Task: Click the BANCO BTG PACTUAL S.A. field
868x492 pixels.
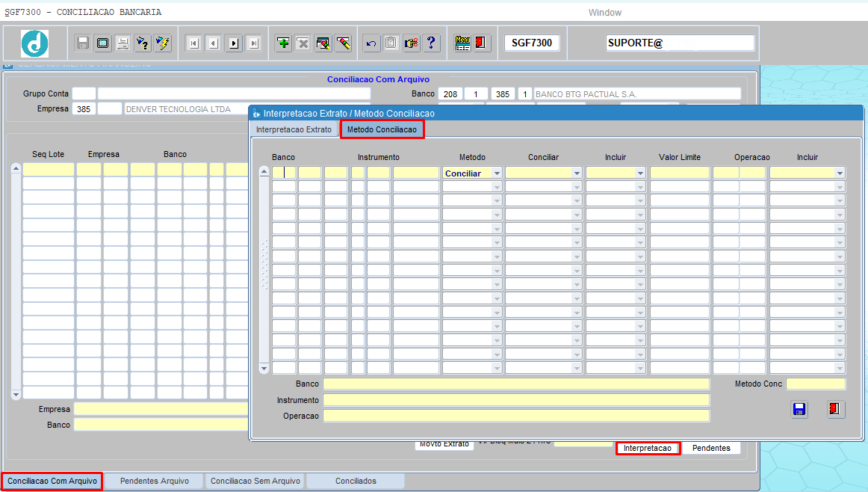Action: 637,94
